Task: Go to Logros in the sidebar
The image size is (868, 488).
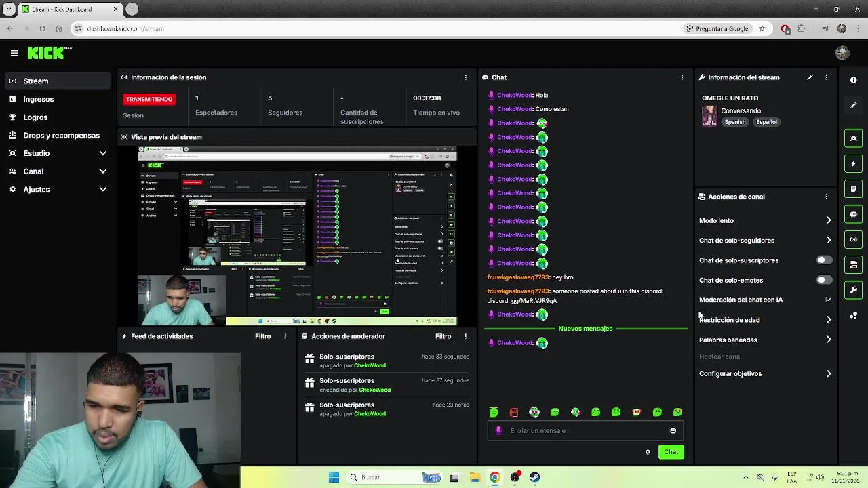Action: 57,117
